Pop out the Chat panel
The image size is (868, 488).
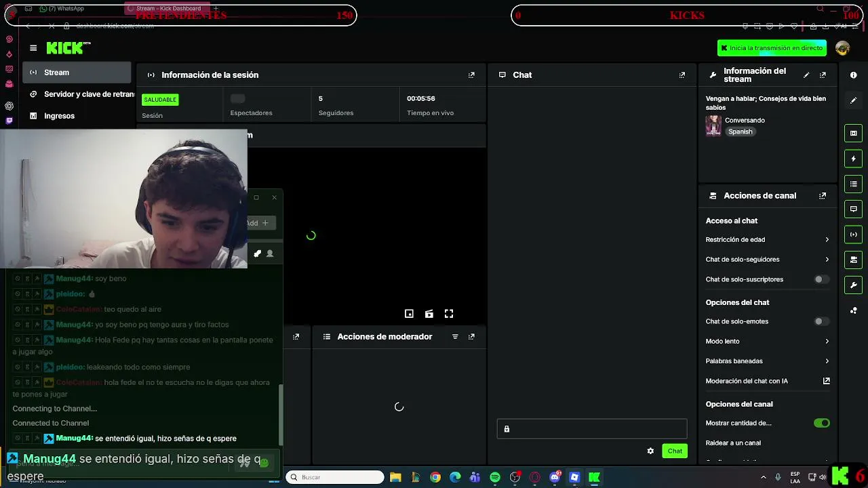point(682,75)
